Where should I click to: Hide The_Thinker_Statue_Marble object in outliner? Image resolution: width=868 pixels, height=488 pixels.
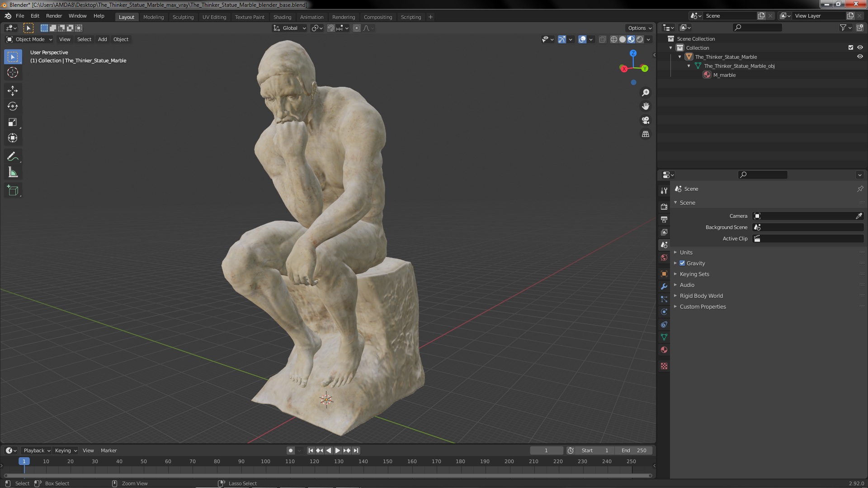pos(860,57)
